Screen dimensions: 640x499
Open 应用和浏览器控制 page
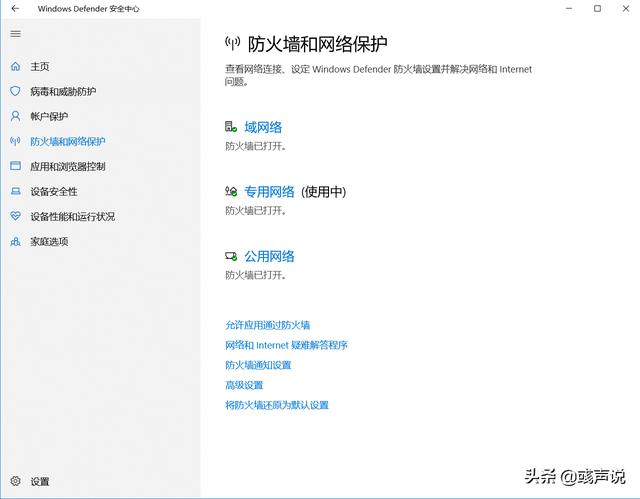[68, 166]
